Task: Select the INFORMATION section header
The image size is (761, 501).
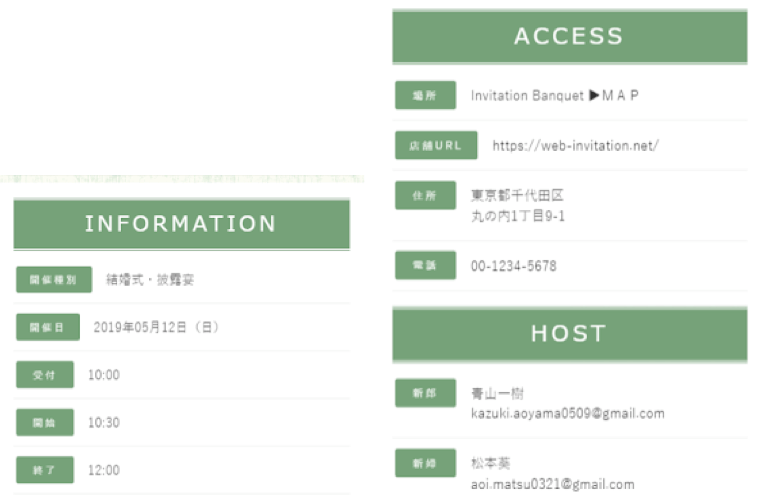Action: pyautogui.click(x=182, y=224)
